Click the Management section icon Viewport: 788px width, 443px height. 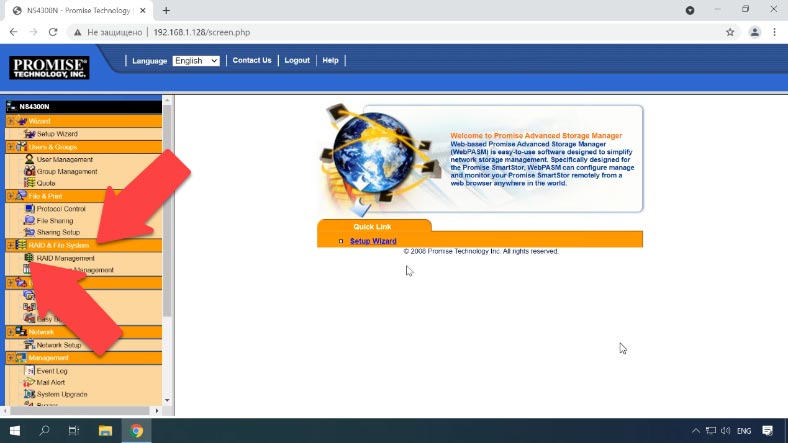[x=21, y=358]
